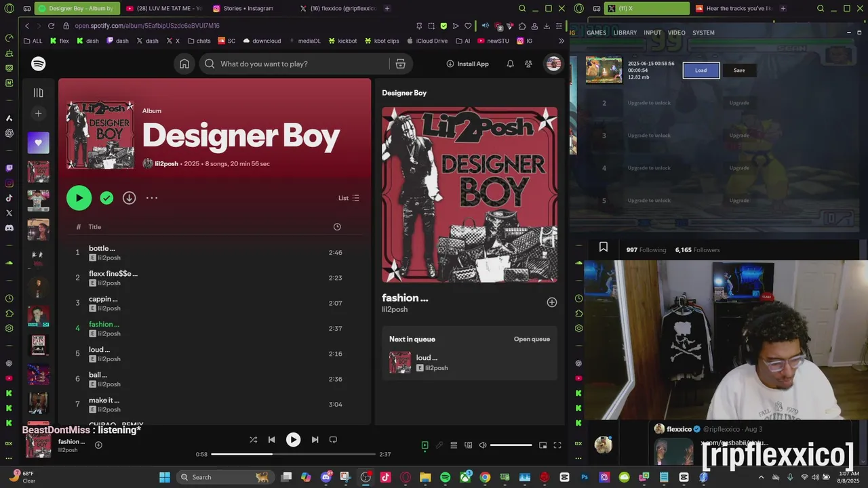Screen dimensions: 868x488
Task: Switch to flexxico X browser tab
Action: pyautogui.click(x=338, y=8)
